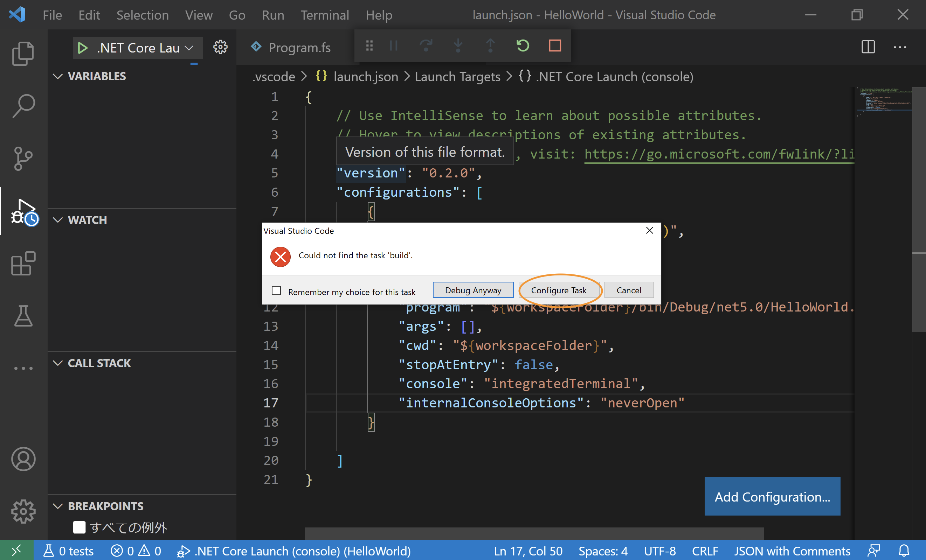Click the CRLF line ending indicator
Screen dimensions: 926x560
[705, 551]
